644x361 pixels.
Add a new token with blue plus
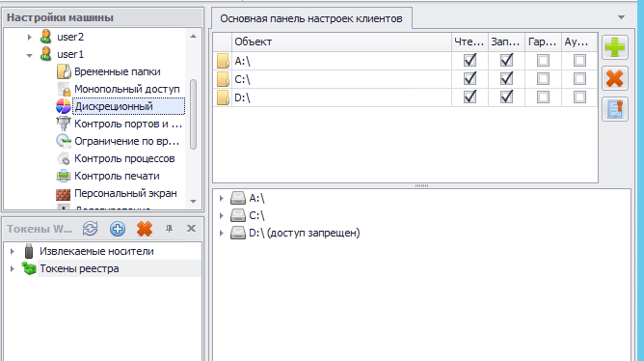coord(118,229)
